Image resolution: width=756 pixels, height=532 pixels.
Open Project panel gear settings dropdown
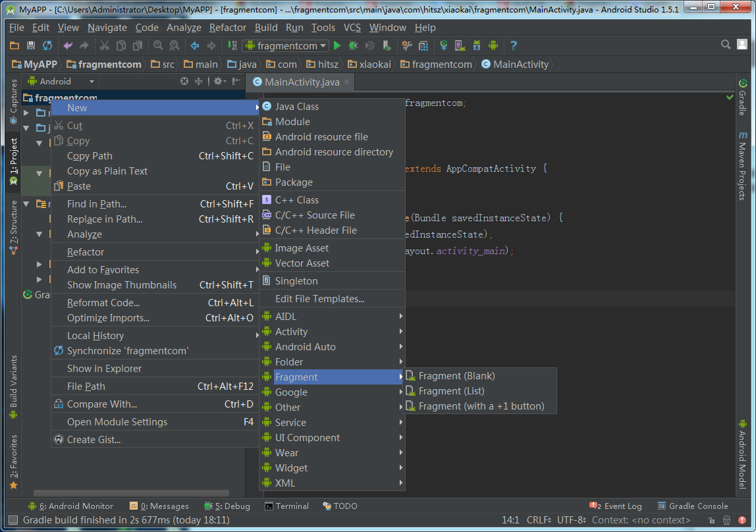click(220, 82)
